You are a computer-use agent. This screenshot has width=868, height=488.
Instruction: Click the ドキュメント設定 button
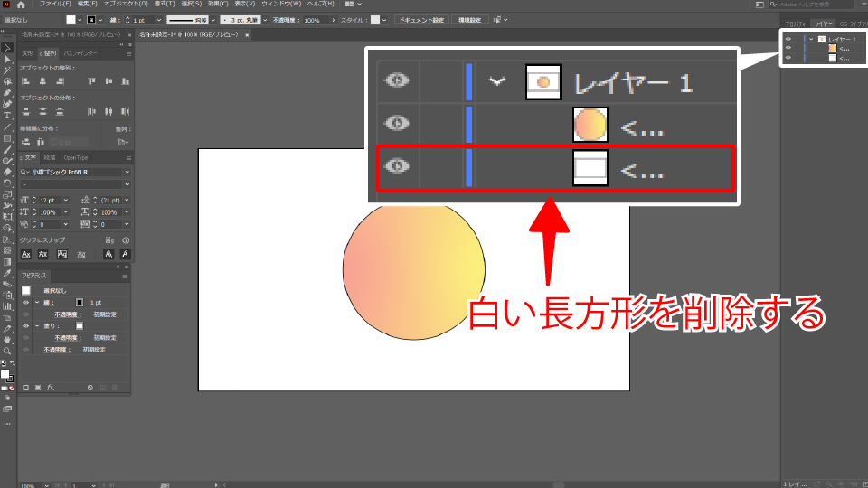click(421, 20)
